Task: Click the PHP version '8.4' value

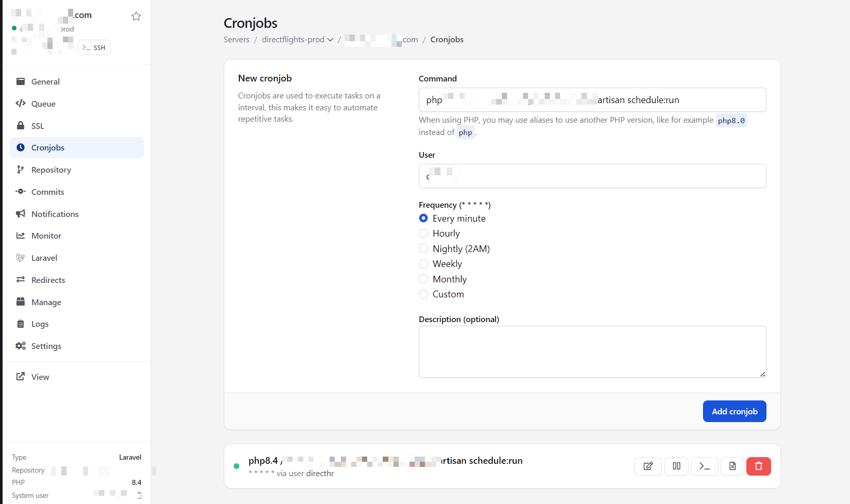Action: pyautogui.click(x=137, y=482)
